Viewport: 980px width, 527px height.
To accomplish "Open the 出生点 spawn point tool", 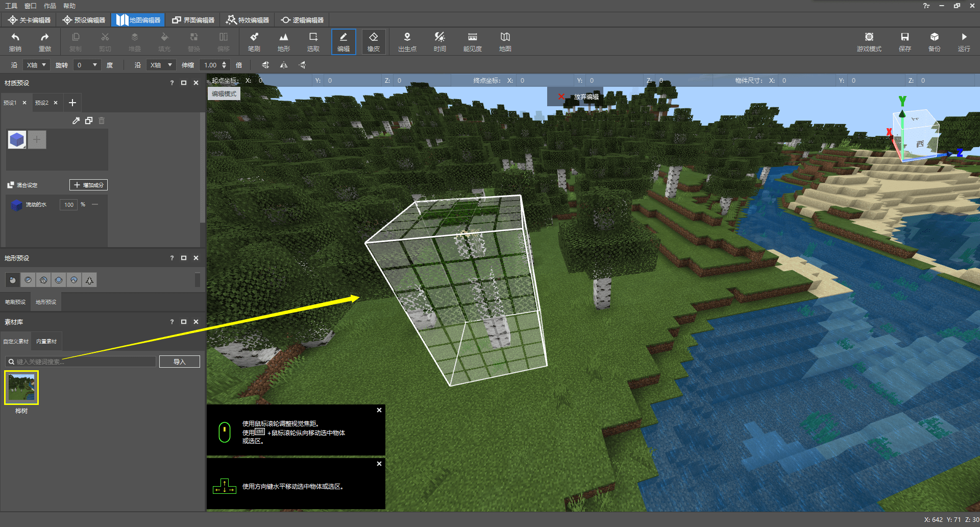I will [407, 41].
